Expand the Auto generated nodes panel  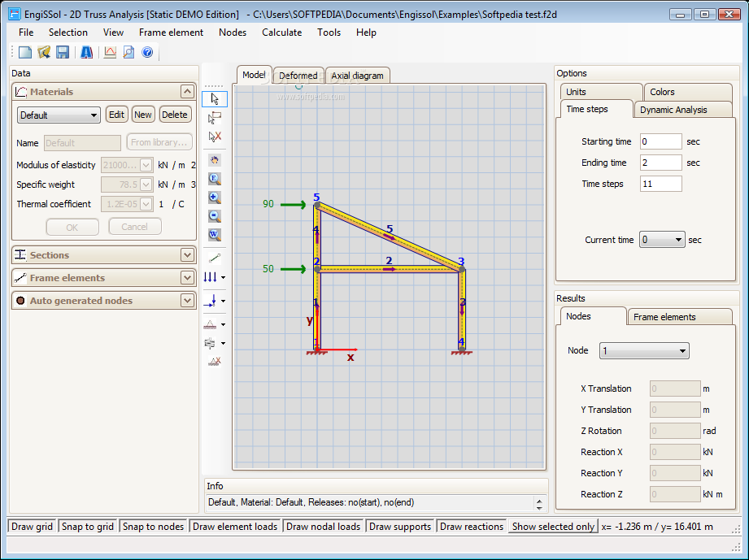pos(187,300)
